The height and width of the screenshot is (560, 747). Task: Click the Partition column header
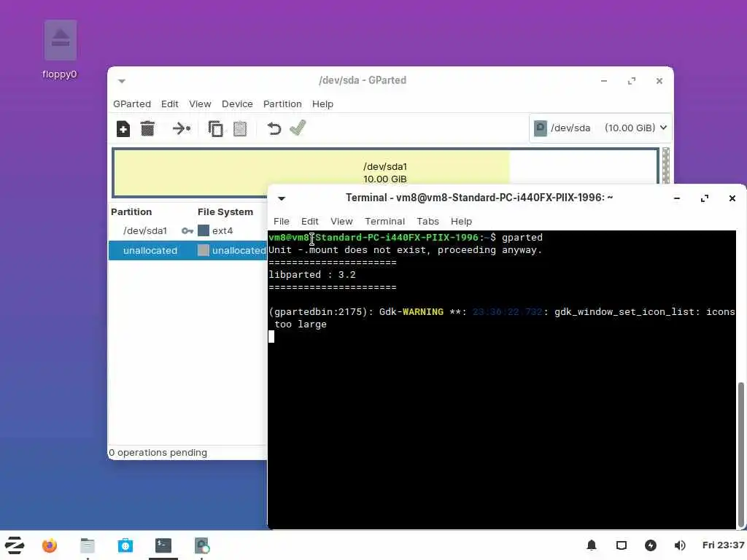131,212
